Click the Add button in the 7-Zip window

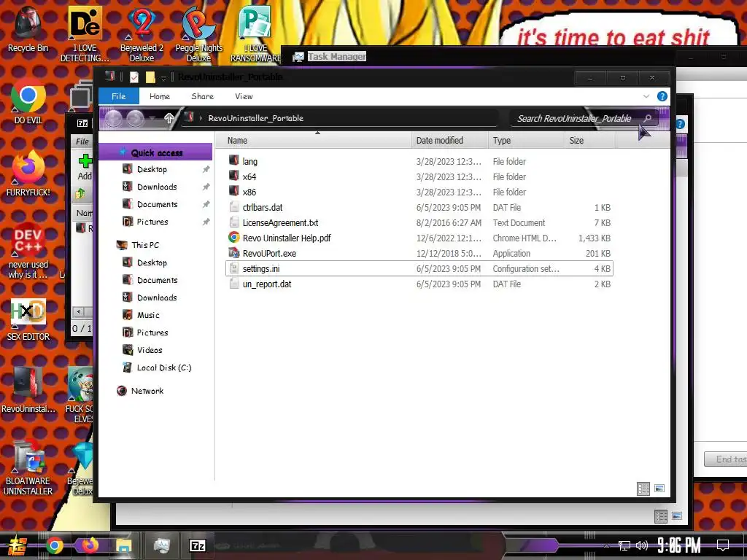coord(85,167)
